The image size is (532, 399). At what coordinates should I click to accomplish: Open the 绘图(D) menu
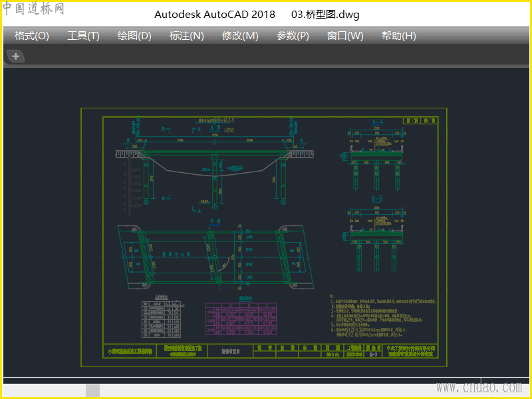coord(134,36)
